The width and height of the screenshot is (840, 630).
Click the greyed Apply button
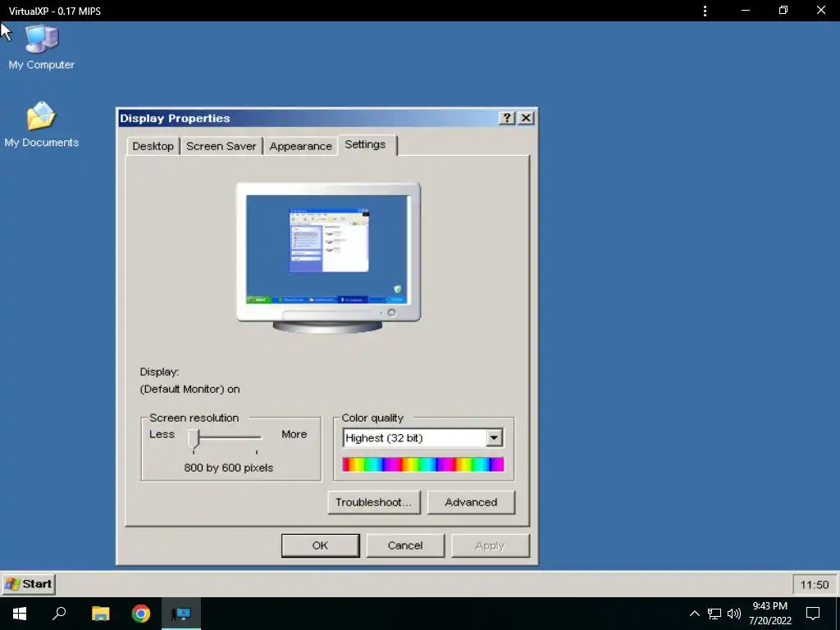(x=490, y=546)
